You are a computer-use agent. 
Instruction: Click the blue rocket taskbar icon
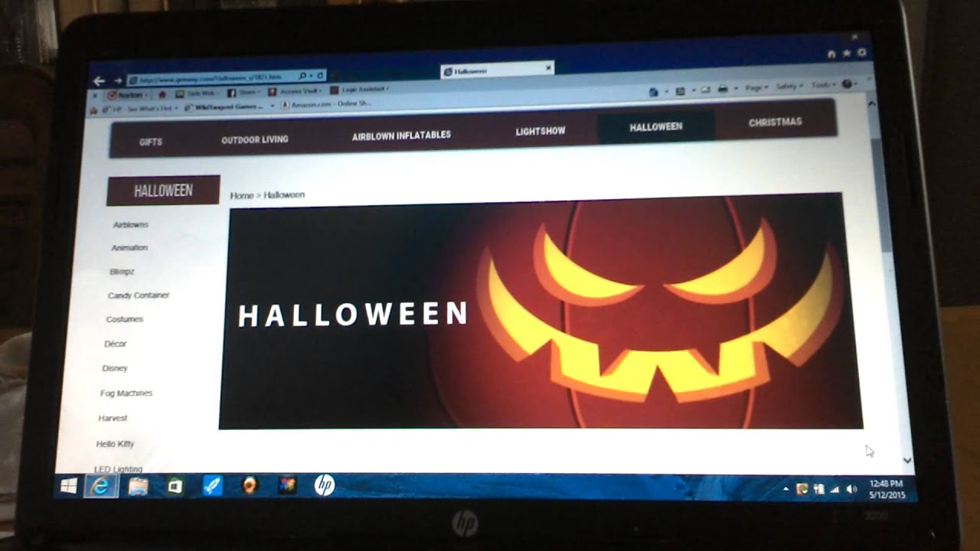click(212, 485)
